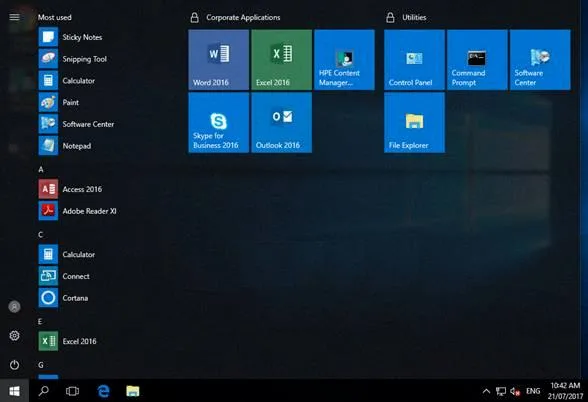The width and height of the screenshot is (588, 402).
Task: Open the Excel 2016 tile
Action: point(282,60)
